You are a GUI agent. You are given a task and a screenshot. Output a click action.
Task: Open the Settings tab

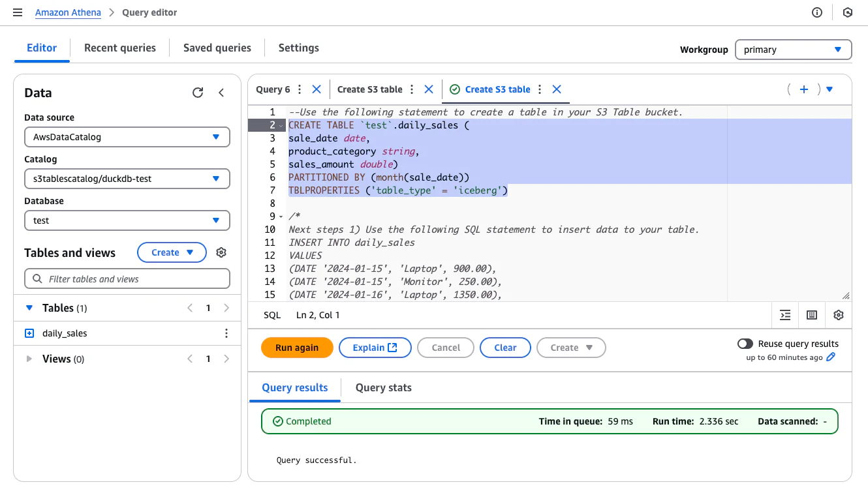[299, 48]
